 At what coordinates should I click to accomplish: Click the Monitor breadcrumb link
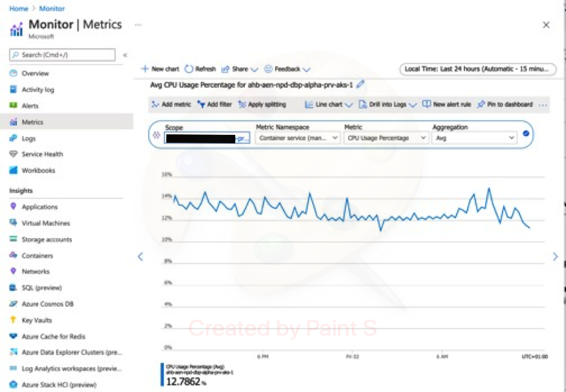(x=52, y=8)
